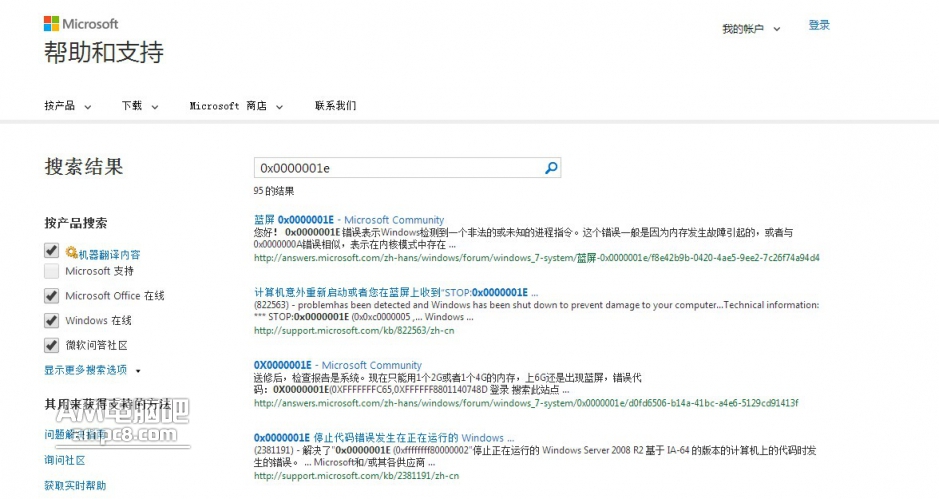Open result 计算机意外重新启动 STOP:0x0000001E

pyautogui.click(x=396, y=292)
